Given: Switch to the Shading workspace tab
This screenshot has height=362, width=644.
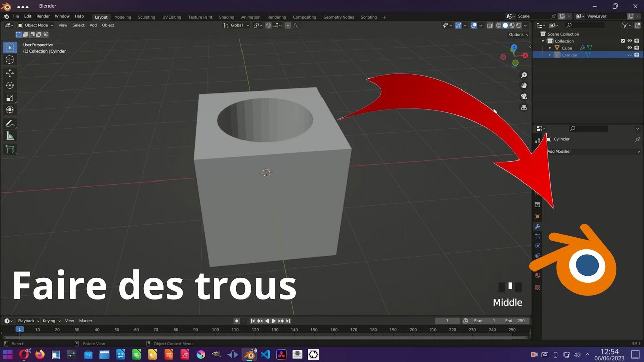Looking at the screenshot, I should click(227, 17).
